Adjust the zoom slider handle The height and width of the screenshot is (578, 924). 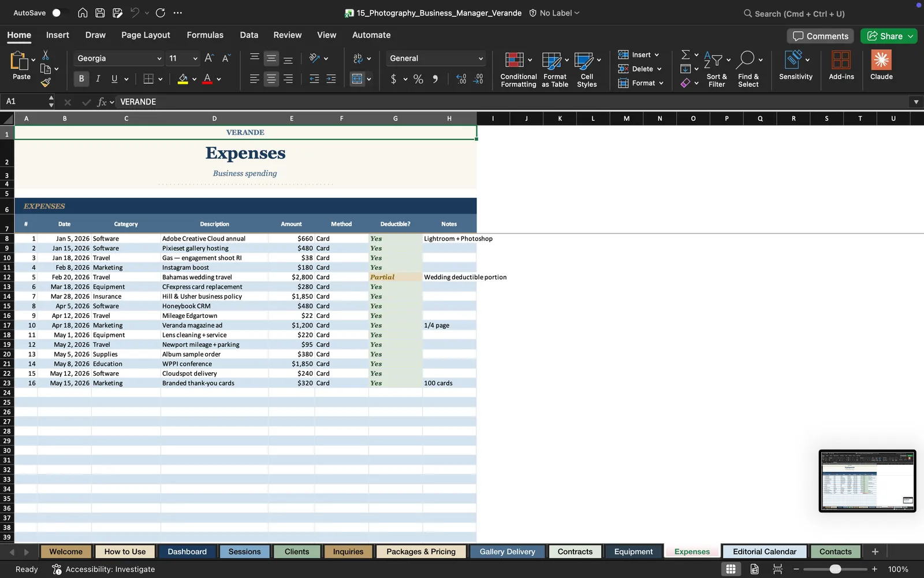[x=835, y=569]
